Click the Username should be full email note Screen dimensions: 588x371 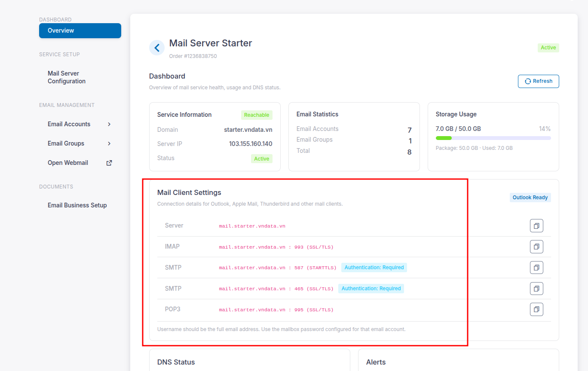click(x=282, y=329)
